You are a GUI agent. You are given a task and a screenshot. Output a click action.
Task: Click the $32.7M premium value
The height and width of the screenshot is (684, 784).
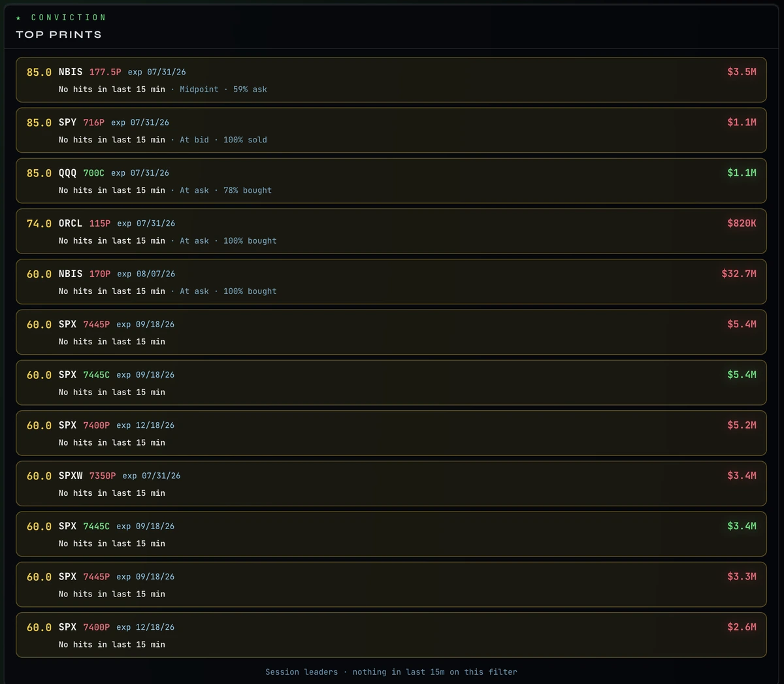click(x=739, y=274)
